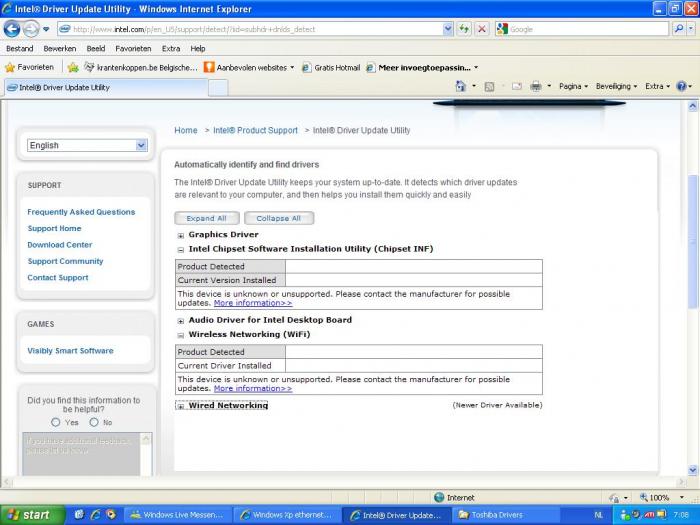Click More information link under Chipset INF
The image size is (700, 525).
pos(253,303)
